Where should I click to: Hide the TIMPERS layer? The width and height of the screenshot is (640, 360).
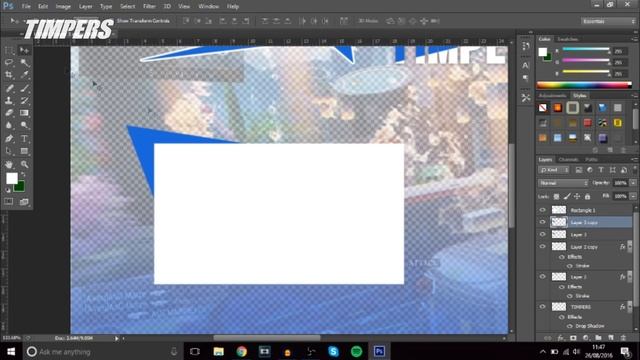542,307
